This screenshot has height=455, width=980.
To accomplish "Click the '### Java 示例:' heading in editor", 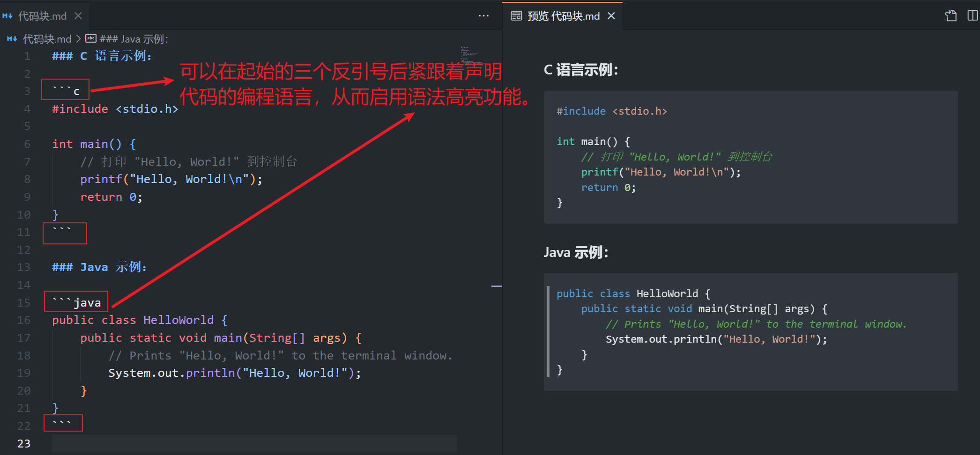I will tap(99, 267).
